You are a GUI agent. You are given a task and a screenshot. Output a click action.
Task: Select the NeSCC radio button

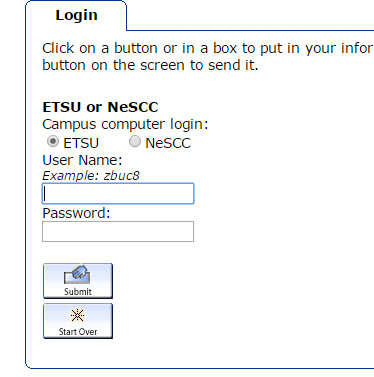point(135,142)
